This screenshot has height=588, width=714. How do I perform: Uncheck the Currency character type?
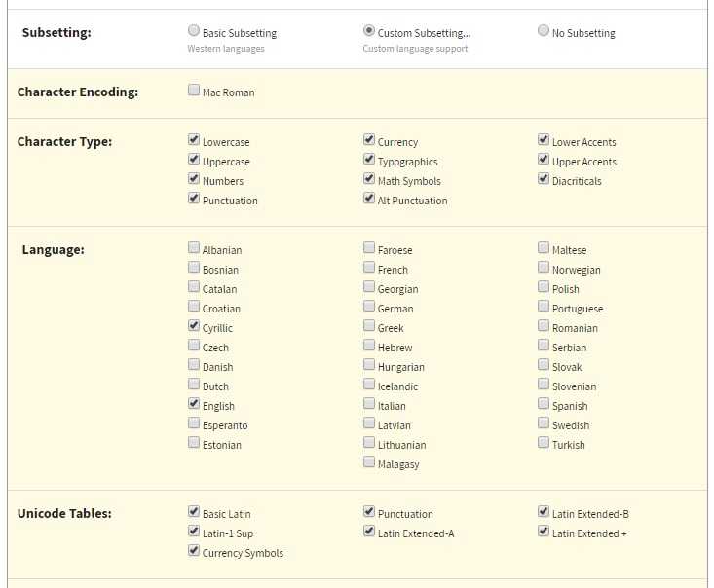(x=369, y=139)
